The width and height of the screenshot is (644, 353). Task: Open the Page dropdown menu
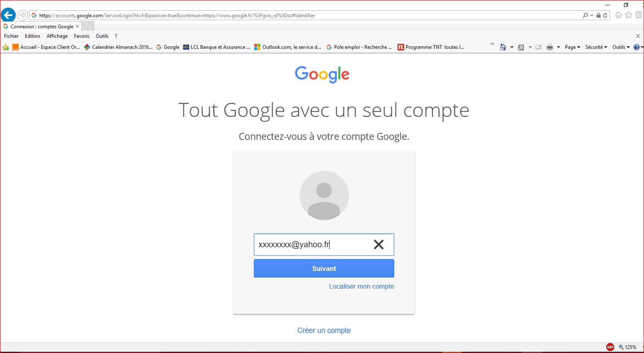[572, 47]
